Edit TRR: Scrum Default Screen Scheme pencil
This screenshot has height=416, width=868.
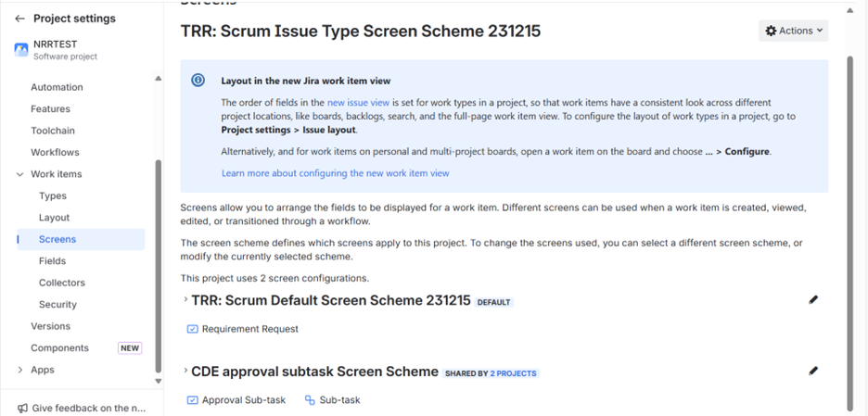point(812,300)
